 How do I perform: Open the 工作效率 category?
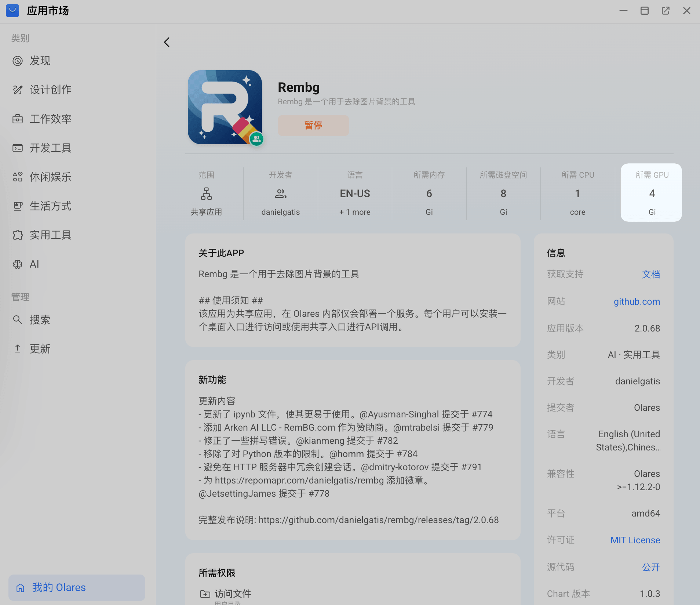50,119
